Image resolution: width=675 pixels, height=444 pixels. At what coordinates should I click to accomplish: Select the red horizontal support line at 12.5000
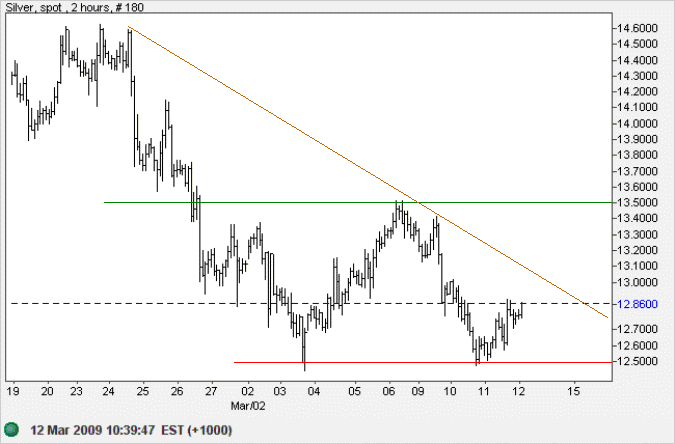pyautogui.click(x=423, y=363)
